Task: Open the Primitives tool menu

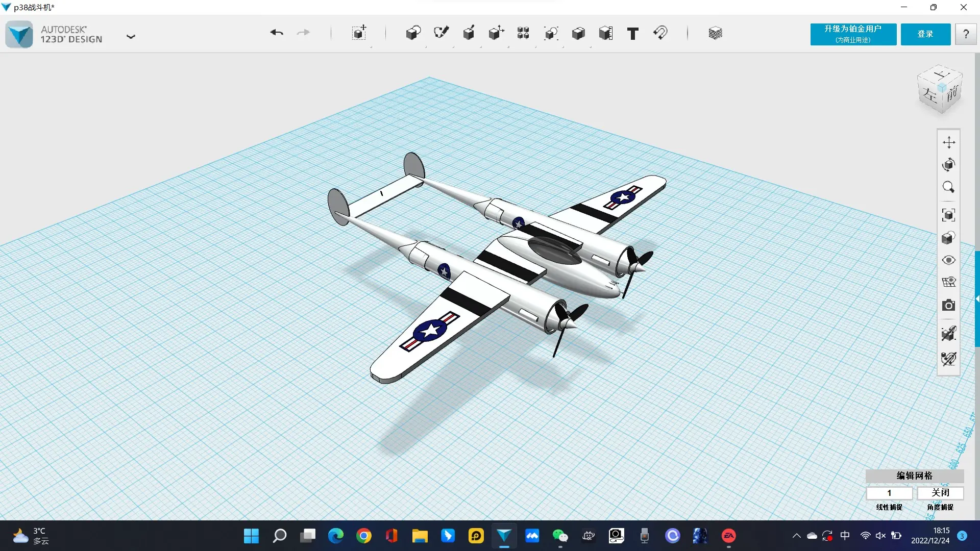Action: [x=413, y=33]
